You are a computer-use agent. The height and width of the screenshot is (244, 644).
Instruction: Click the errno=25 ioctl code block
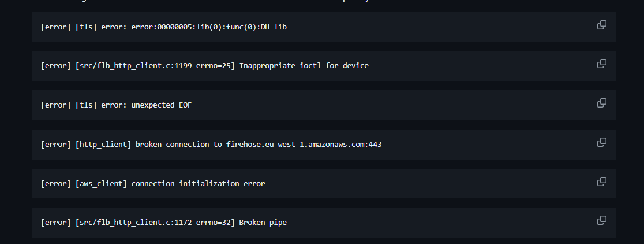(323, 66)
